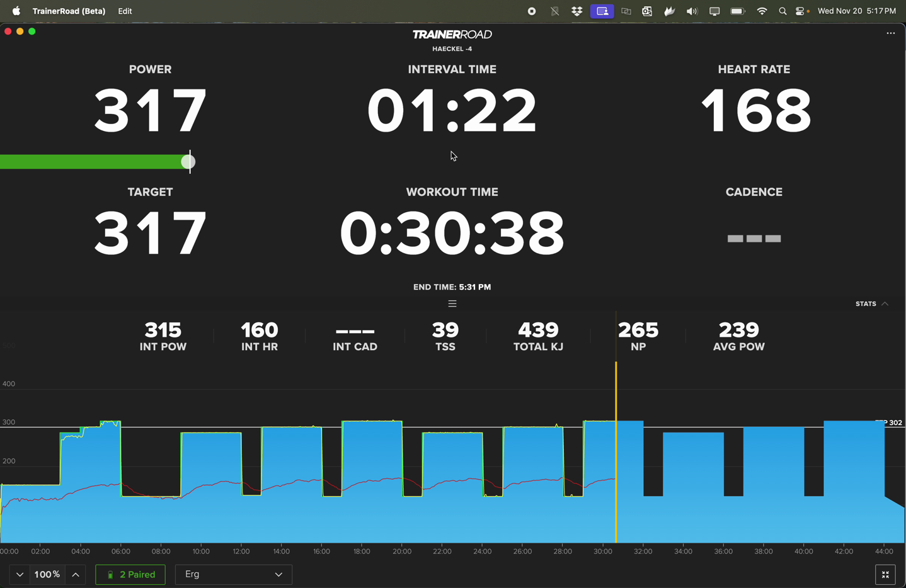906x588 pixels.
Task: Open the Edit menu
Action: point(125,11)
